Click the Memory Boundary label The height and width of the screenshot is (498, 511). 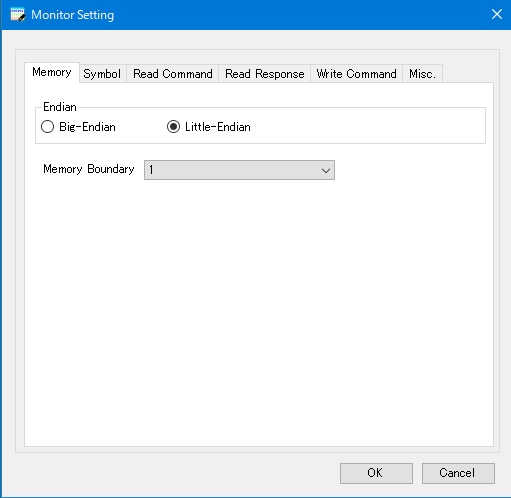coord(89,169)
